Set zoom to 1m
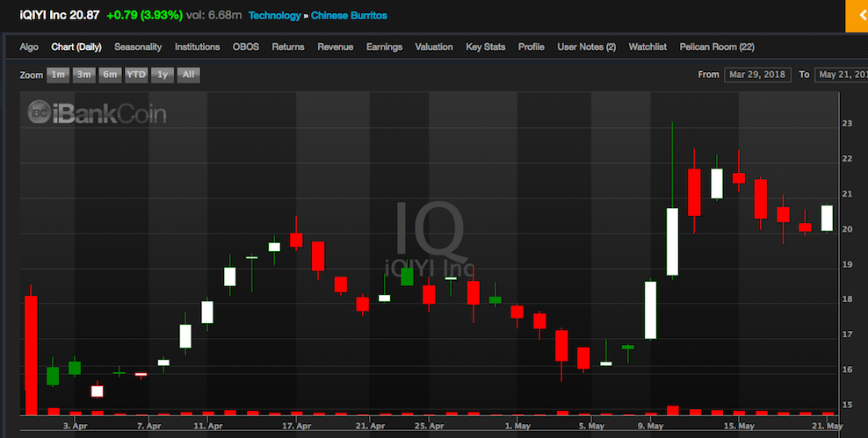868x438 pixels. click(x=58, y=75)
